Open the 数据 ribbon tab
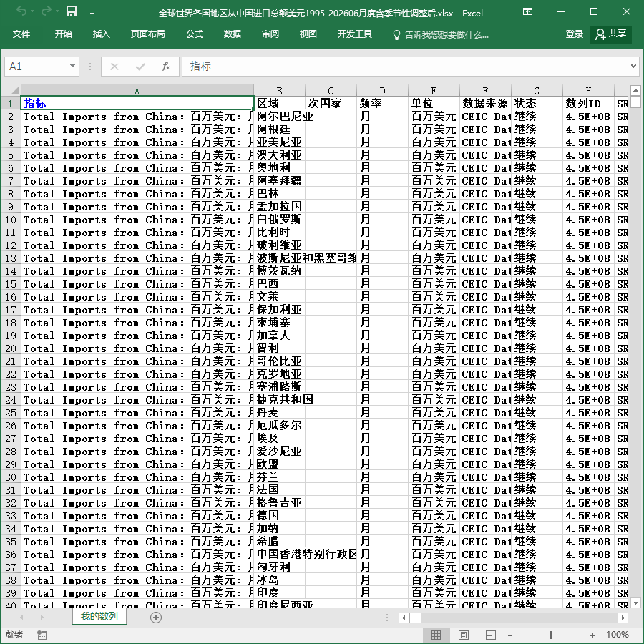 233,34
